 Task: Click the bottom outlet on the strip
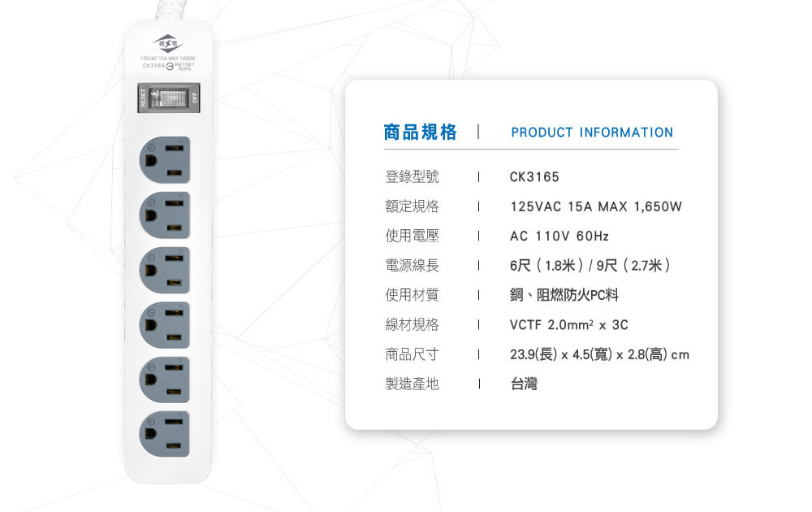pyautogui.click(x=164, y=434)
